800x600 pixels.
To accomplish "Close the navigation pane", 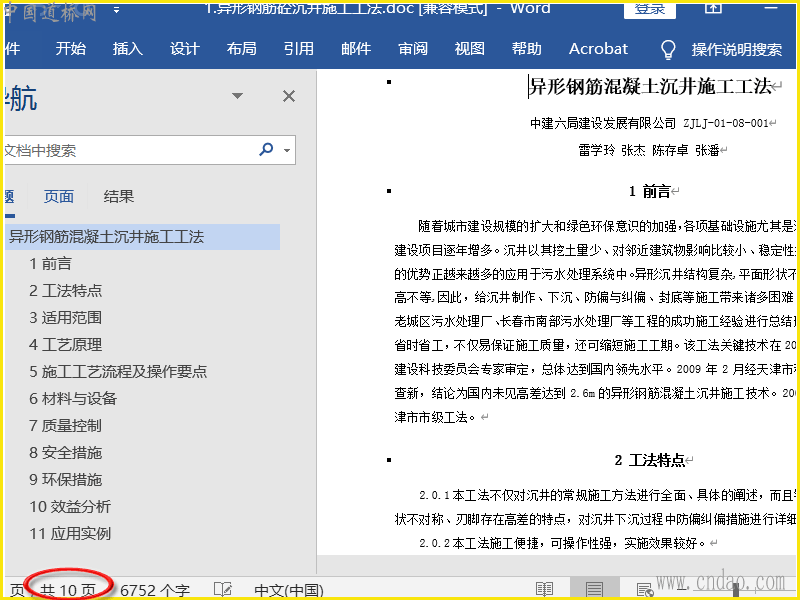I will tap(289, 96).
